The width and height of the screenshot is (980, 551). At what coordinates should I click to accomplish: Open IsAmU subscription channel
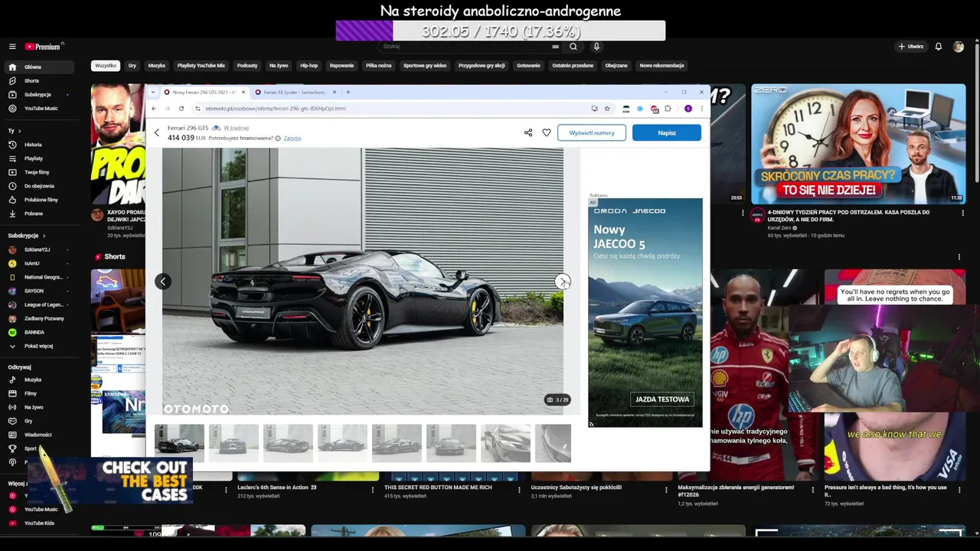(40, 263)
